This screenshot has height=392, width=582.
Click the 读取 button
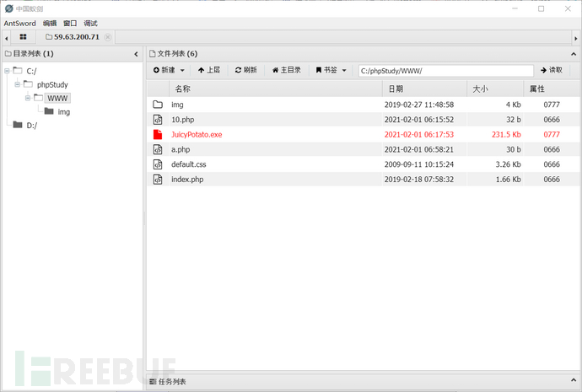[x=552, y=70]
